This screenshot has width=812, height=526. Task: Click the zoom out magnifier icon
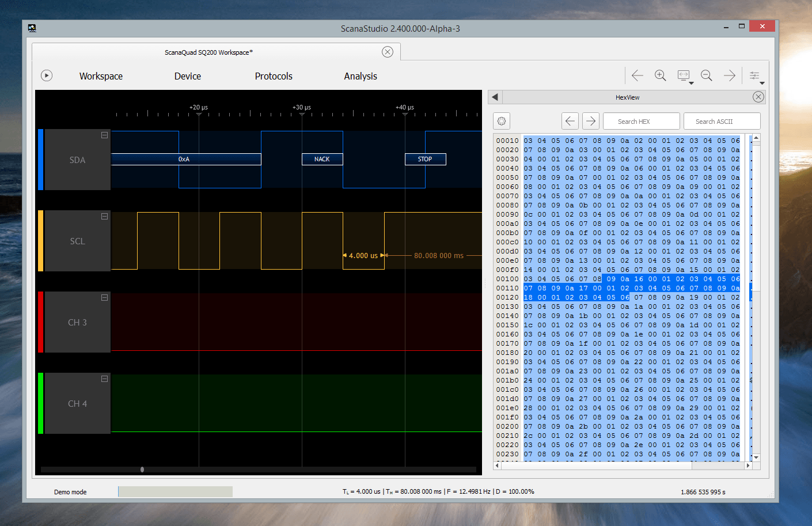[x=707, y=75]
